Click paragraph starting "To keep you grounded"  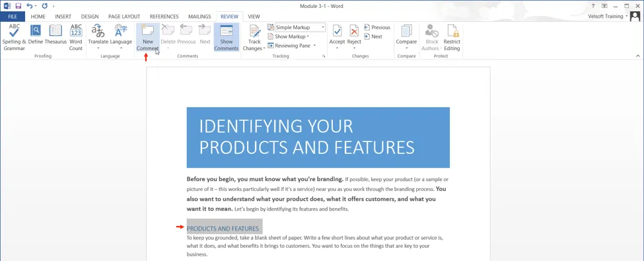click(315, 246)
